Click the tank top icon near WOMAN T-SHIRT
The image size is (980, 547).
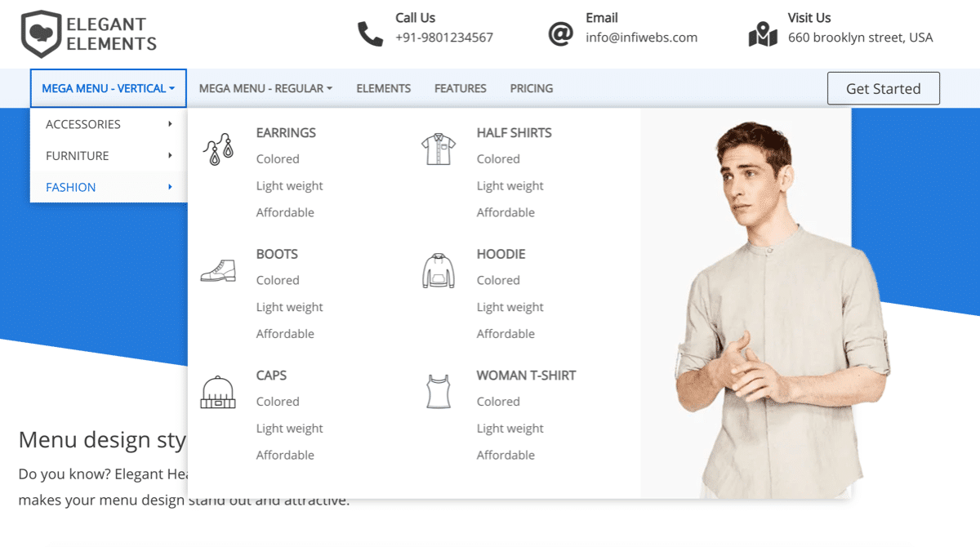[x=438, y=390]
